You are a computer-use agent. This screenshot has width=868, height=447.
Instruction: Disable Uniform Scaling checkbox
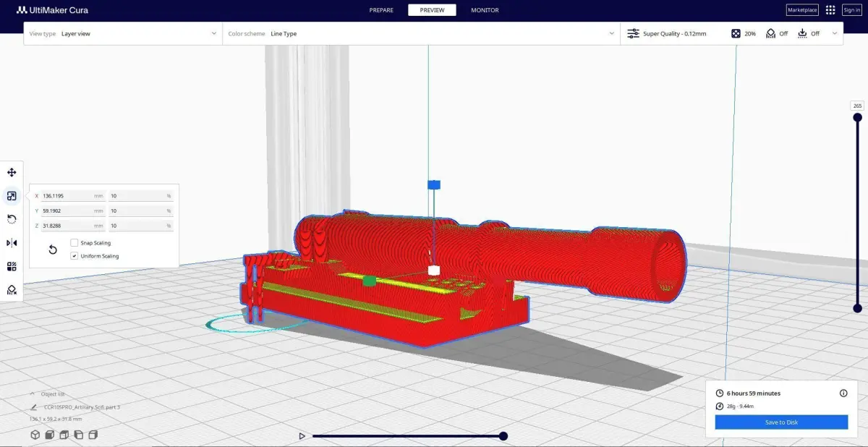click(x=74, y=256)
